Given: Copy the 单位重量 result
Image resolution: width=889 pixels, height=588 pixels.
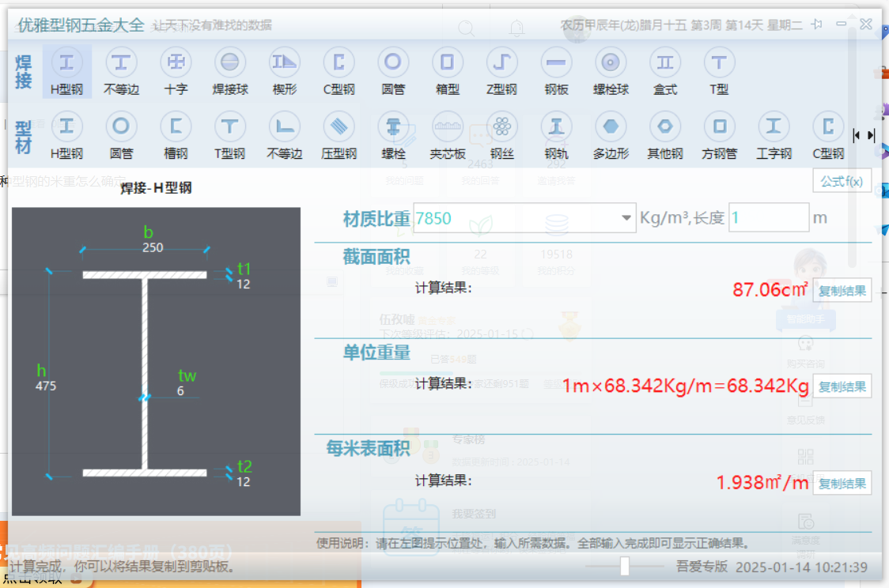Looking at the screenshot, I should (842, 386).
